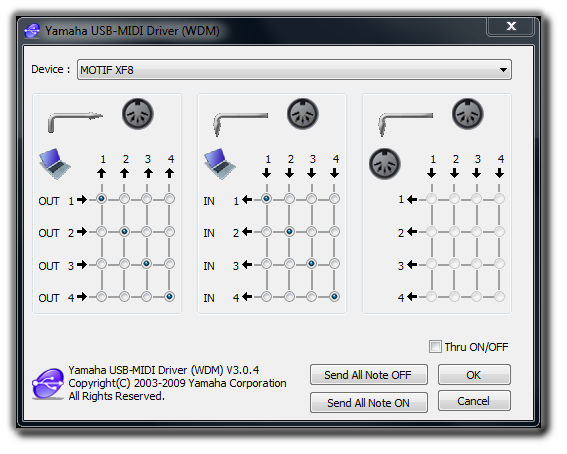Confirm settings with the OK button
The height and width of the screenshot is (454, 567).
pyautogui.click(x=474, y=375)
